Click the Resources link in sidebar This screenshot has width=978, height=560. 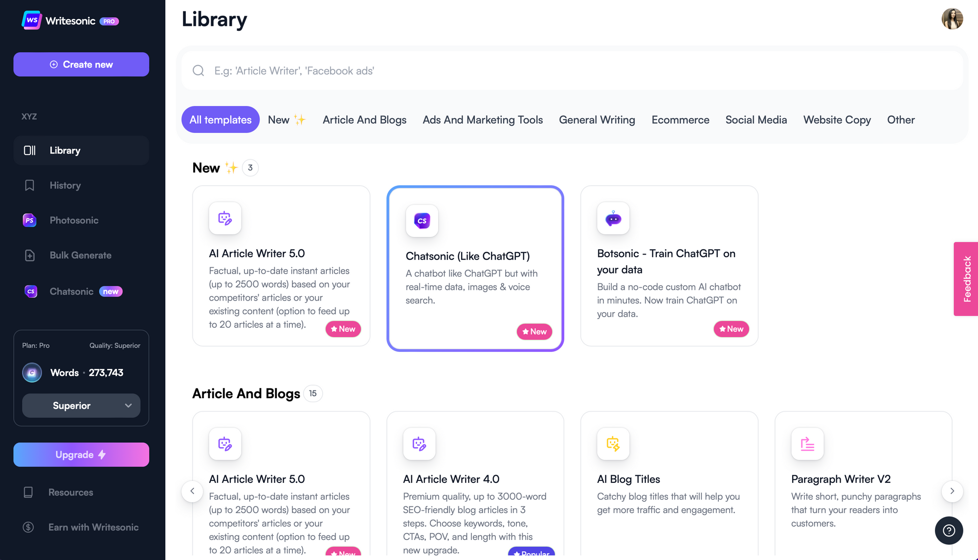(x=70, y=492)
